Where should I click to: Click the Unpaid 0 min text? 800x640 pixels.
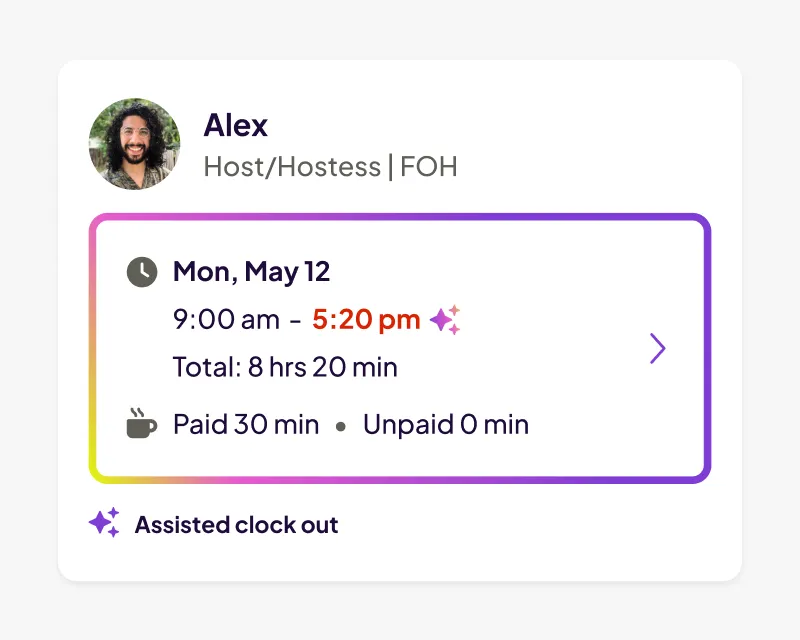(x=446, y=423)
